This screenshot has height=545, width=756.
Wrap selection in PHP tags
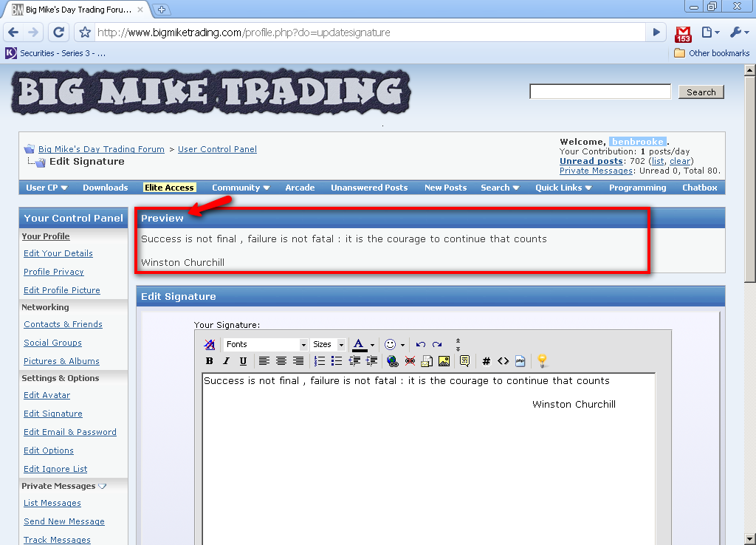tap(520, 361)
